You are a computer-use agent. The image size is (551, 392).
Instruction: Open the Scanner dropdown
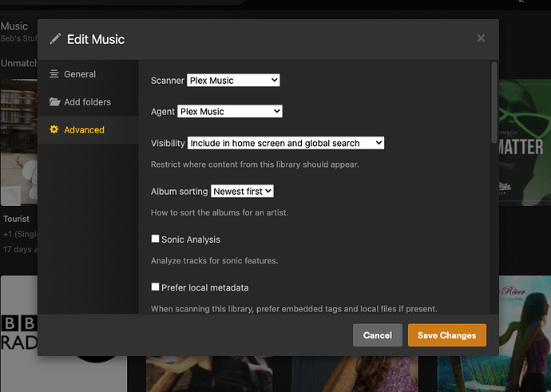pos(233,80)
